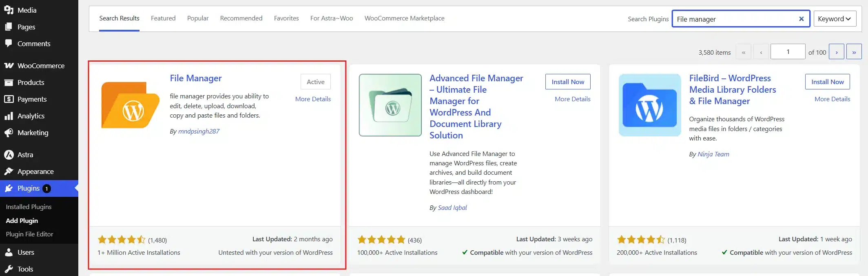Click the 3,580 items count text
Screen dimensions: 868x276
tap(715, 52)
